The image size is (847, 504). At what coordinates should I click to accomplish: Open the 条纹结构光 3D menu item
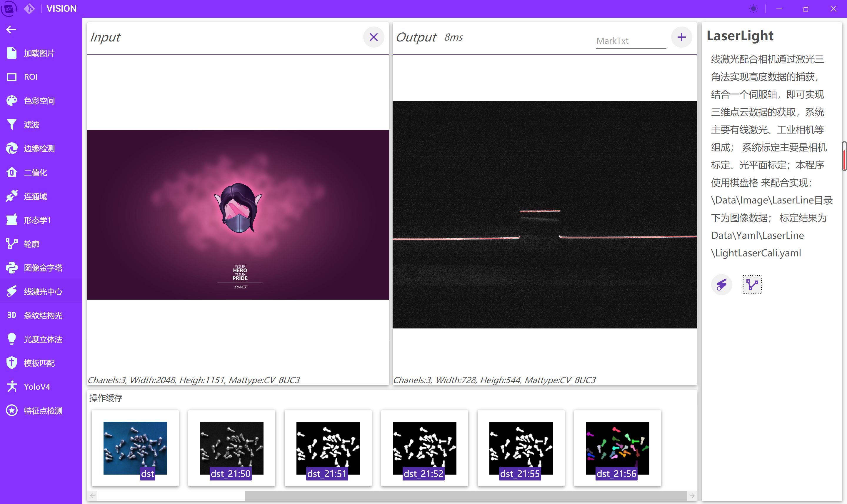tap(43, 315)
